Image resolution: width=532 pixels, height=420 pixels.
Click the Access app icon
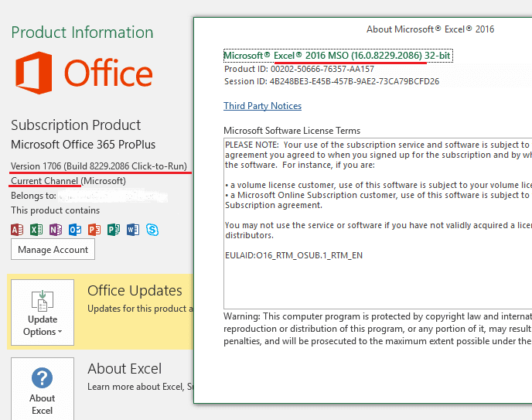(x=17, y=230)
